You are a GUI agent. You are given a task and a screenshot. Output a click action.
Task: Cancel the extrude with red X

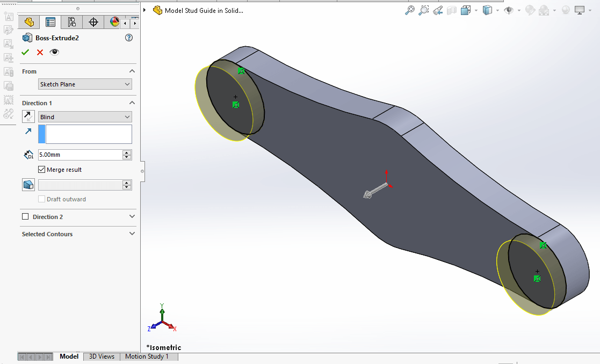pos(40,52)
